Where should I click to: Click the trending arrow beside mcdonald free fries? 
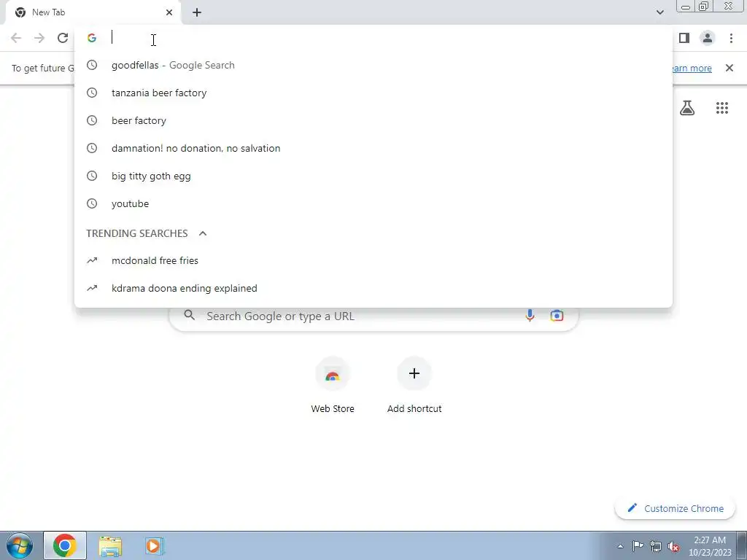point(92,260)
